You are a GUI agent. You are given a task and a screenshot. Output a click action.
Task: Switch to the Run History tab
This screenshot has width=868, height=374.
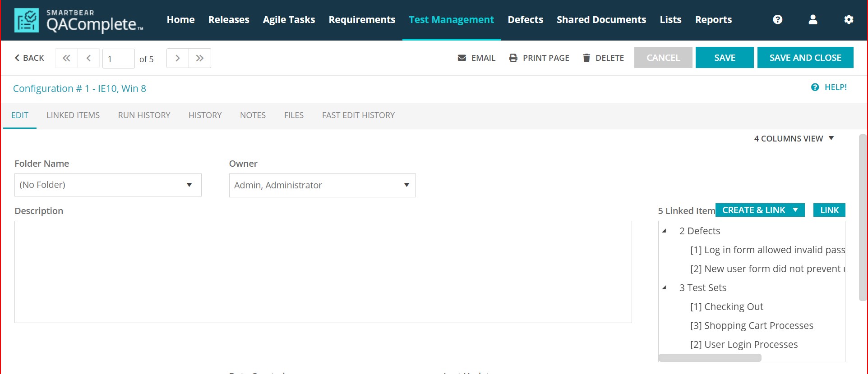[x=144, y=115]
